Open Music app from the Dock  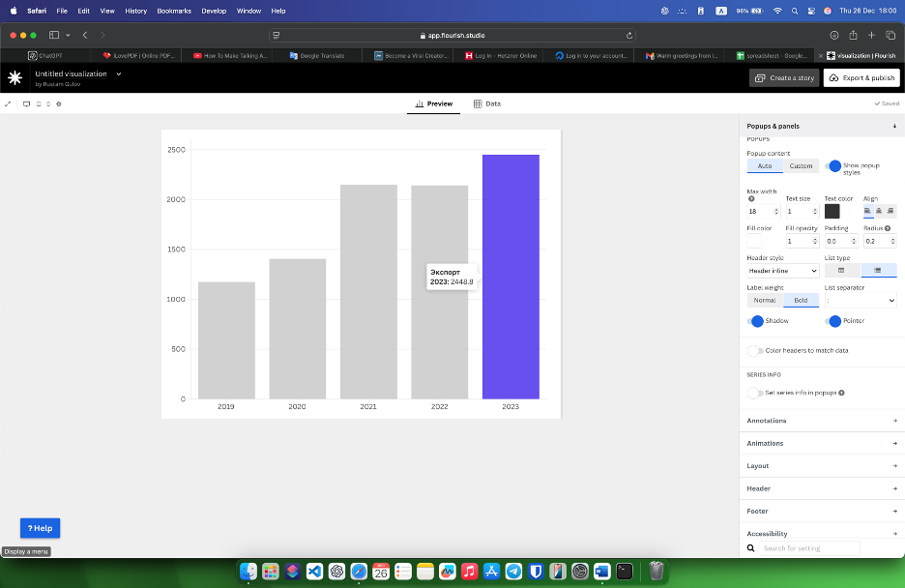(469, 572)
